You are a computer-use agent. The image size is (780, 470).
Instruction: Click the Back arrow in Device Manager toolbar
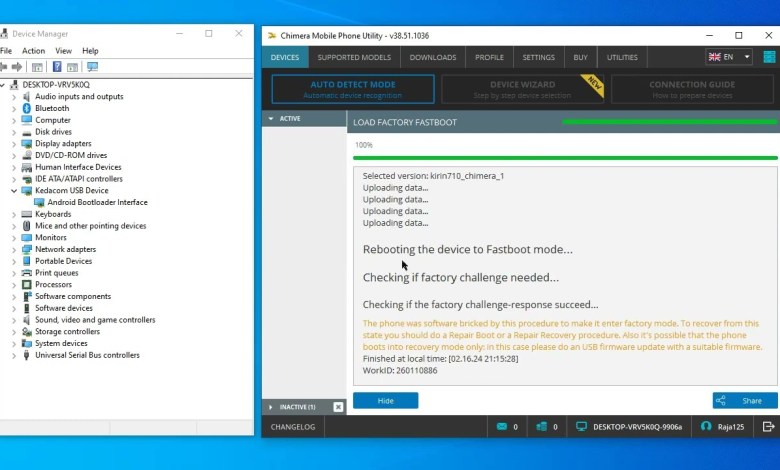[3, 67]
